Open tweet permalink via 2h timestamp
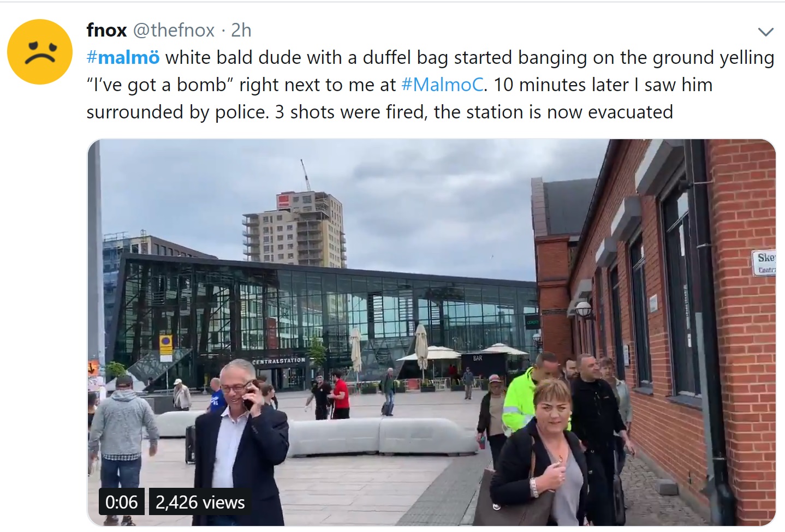Screen dimensions: 785x532 (x=241, y=30)
